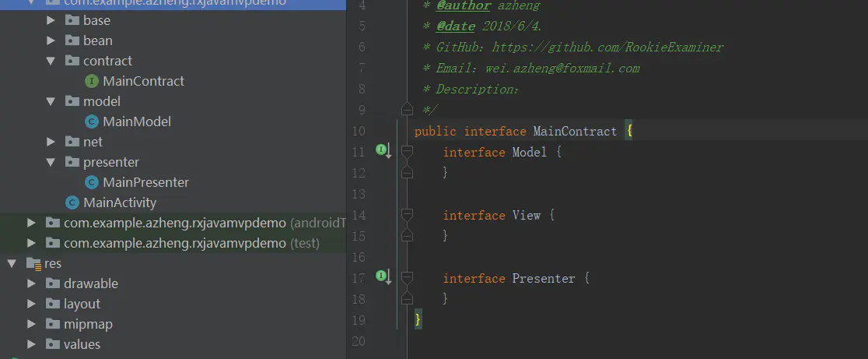Viewport: 868px width, 359px height.
Task: Expand the bean package folder
Action: point(51,40)
